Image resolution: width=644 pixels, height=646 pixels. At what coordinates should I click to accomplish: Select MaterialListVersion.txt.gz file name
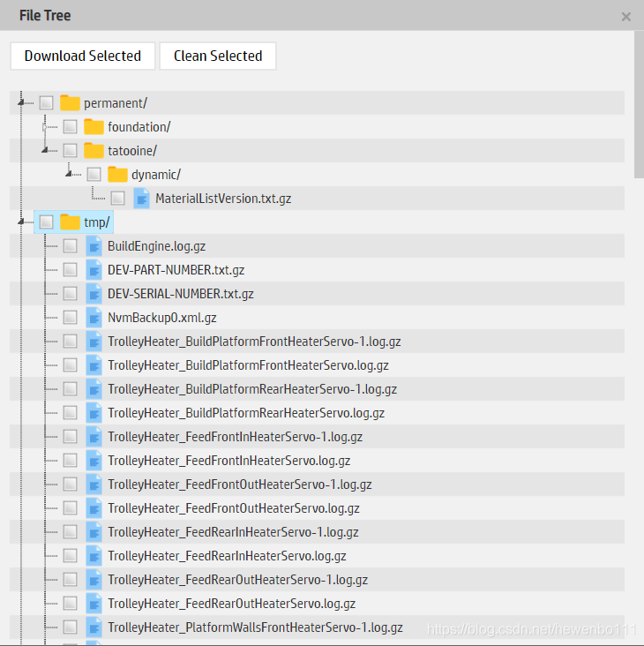(x=223, y=199)
